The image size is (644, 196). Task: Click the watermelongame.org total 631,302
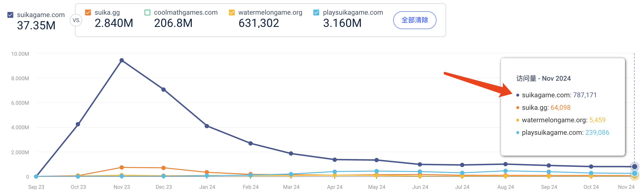click(259, 23)
